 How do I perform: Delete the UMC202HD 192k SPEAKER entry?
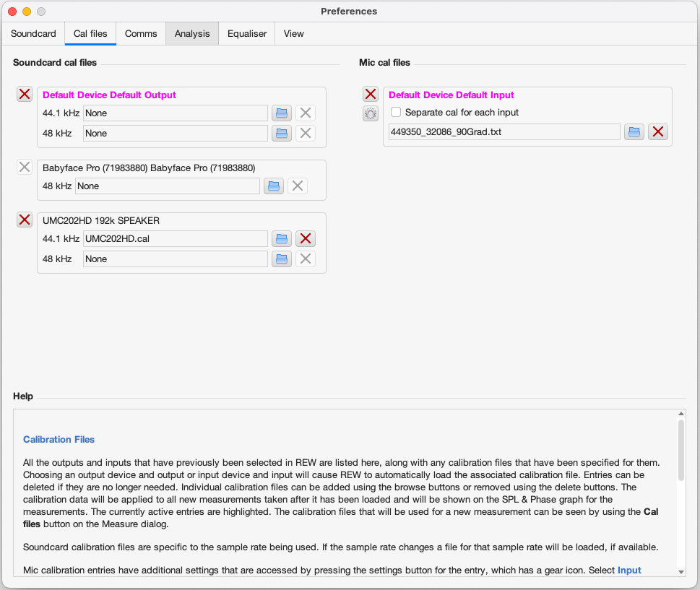click(25, 220)
